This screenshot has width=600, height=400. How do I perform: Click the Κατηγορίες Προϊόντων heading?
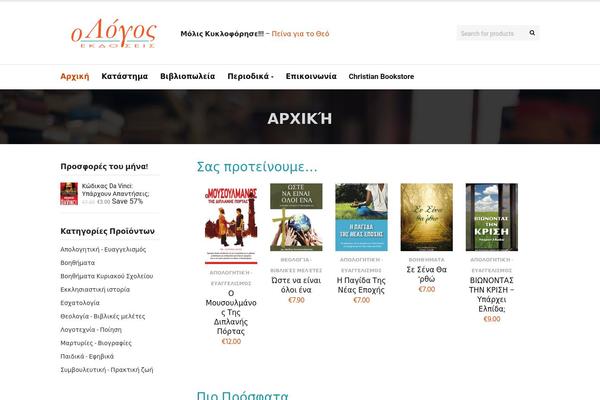(x=108, y=231)
